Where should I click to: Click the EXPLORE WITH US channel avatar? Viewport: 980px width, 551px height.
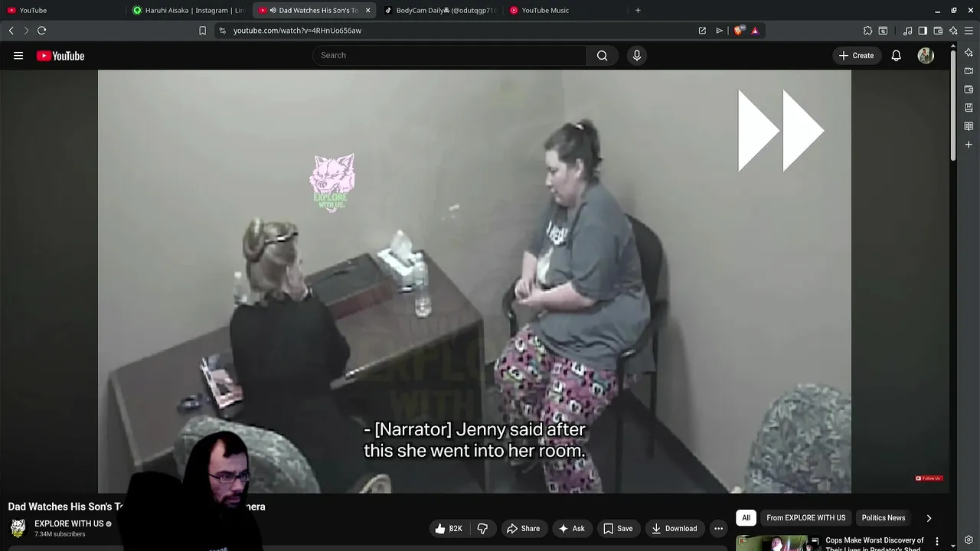[x=18, y=528]
